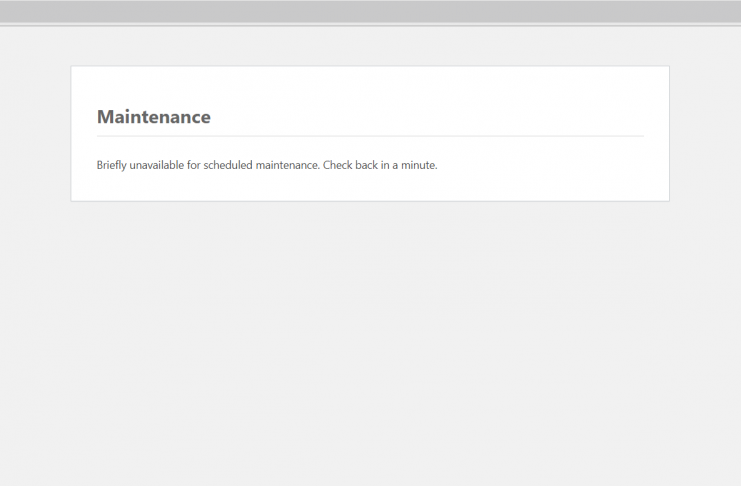Click the word "minute" ending the message

420,165
